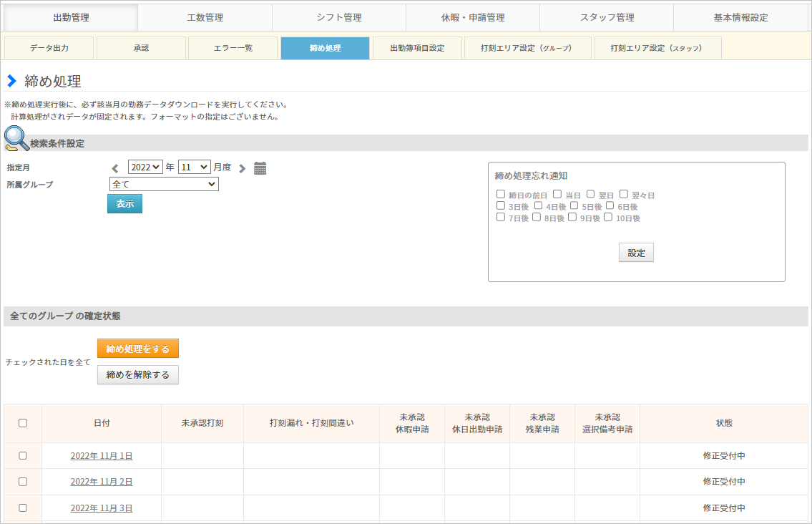This screenshot has width=812, height=524.
Task: Expand the month 11 dropdown
Action: [x=194, y=167]
